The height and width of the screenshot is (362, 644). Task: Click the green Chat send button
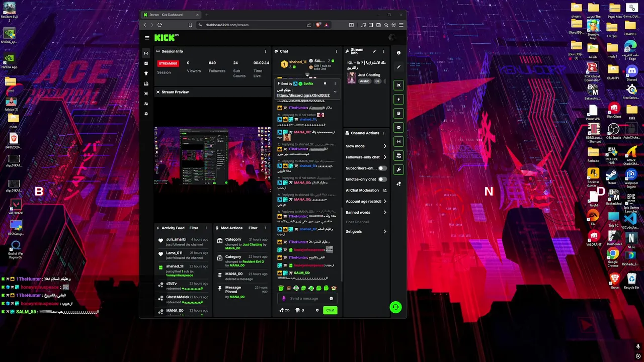[330, 310]
